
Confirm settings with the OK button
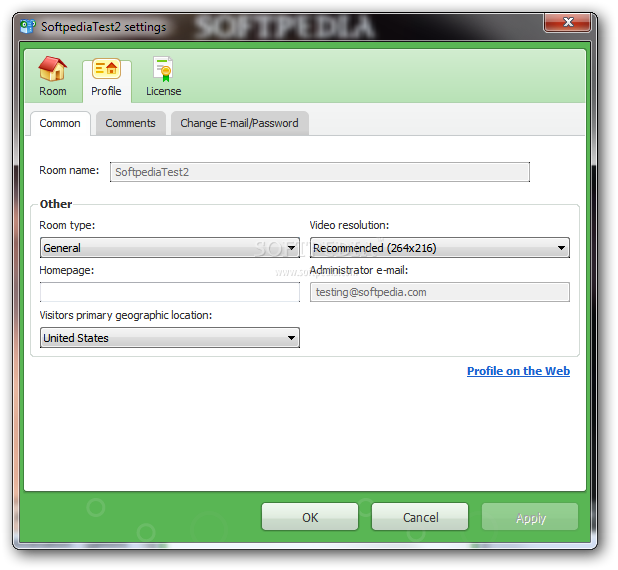pyautogui.click(x=310, y=517)
